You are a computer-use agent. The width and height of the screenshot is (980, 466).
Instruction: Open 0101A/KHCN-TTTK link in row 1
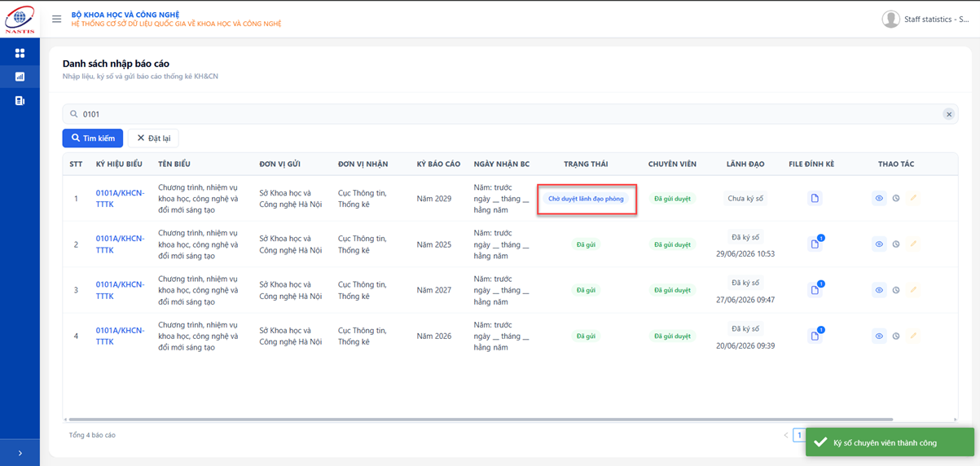(x=120, y=199)
